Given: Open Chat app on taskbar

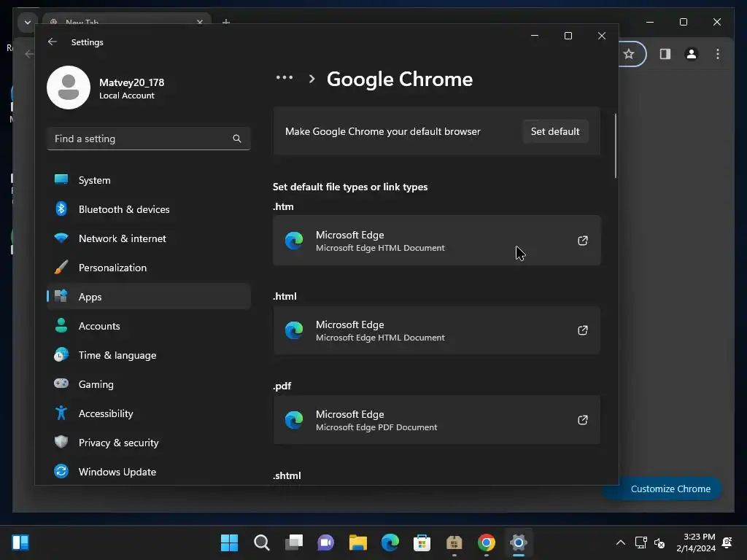Looking at the screenshot, I should (x=326, y=542).
